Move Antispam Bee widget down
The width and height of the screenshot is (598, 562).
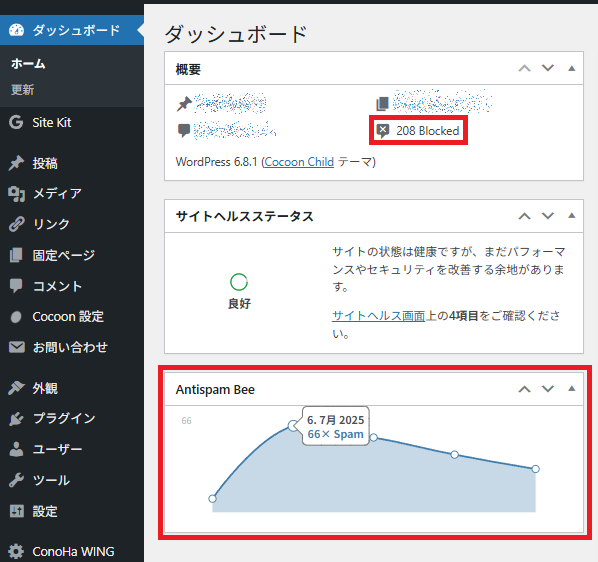point(548,389)
